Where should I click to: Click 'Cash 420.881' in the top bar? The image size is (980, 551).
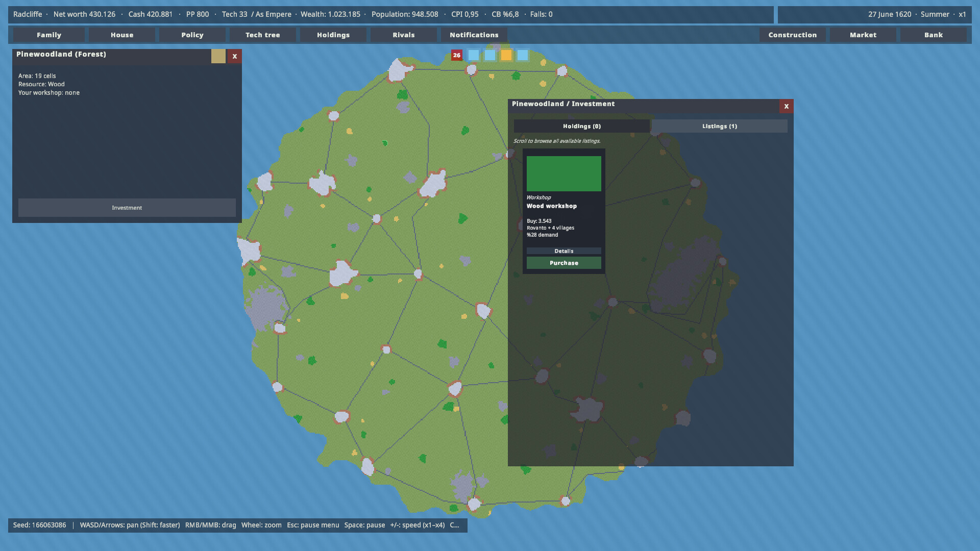pos(151,14)
